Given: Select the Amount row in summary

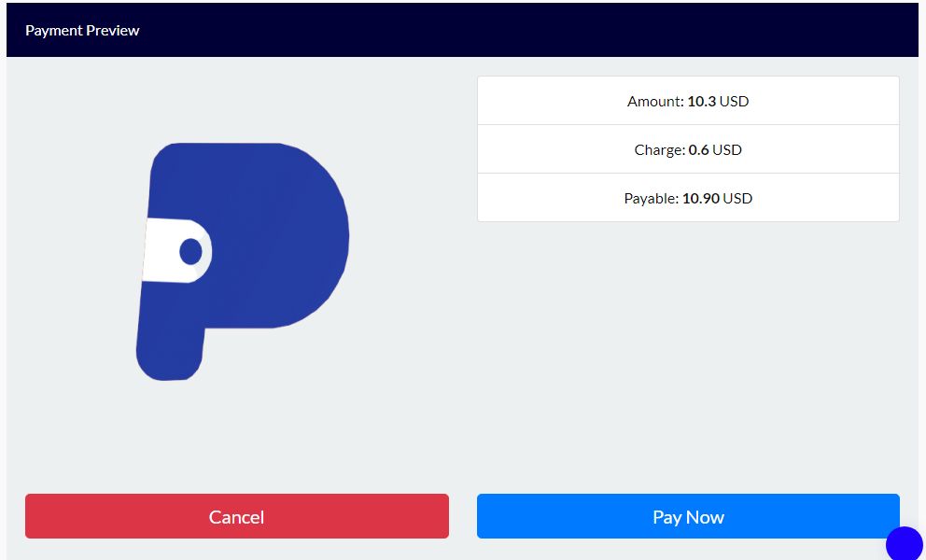Looking at the screenshot, I should (x=688, y=101).
